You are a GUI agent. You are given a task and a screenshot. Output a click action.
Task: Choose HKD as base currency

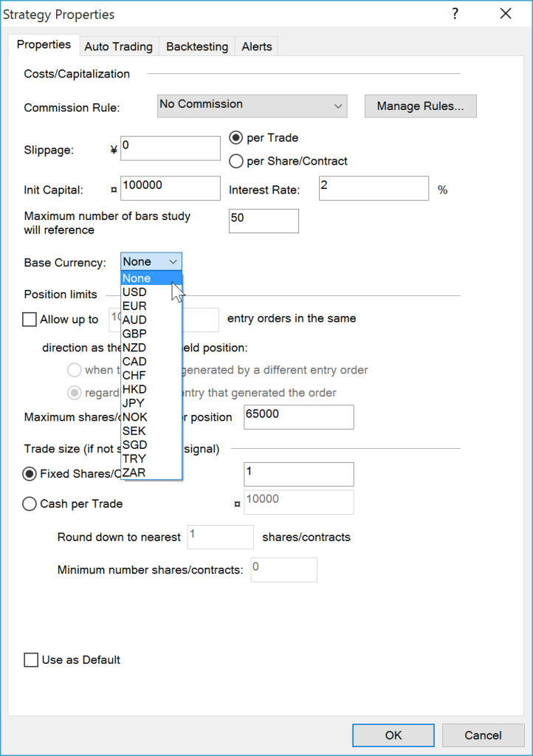(x=151, y=389)
